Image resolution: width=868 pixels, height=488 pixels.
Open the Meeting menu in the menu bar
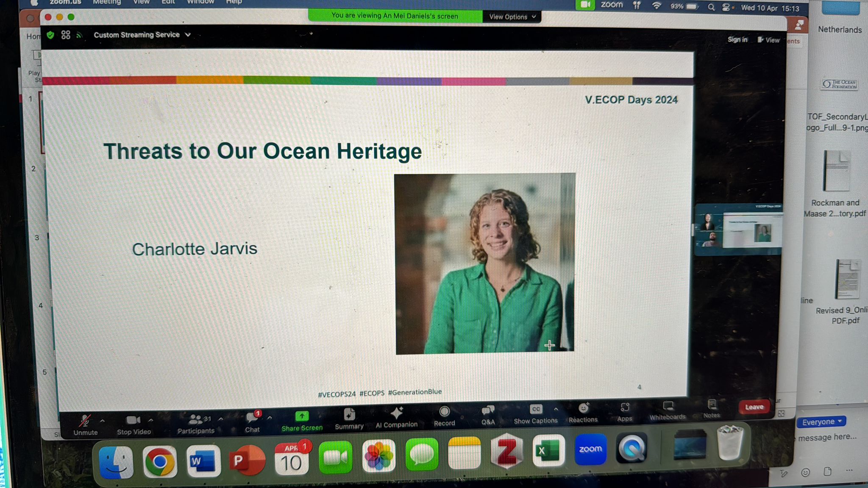107,2
